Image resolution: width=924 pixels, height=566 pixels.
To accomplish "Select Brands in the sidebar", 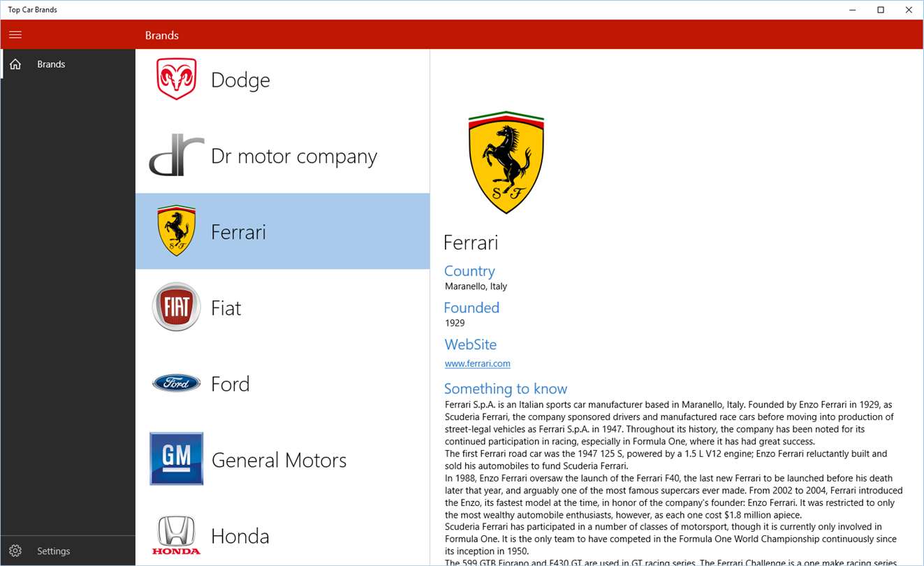I will click(68, 64).
